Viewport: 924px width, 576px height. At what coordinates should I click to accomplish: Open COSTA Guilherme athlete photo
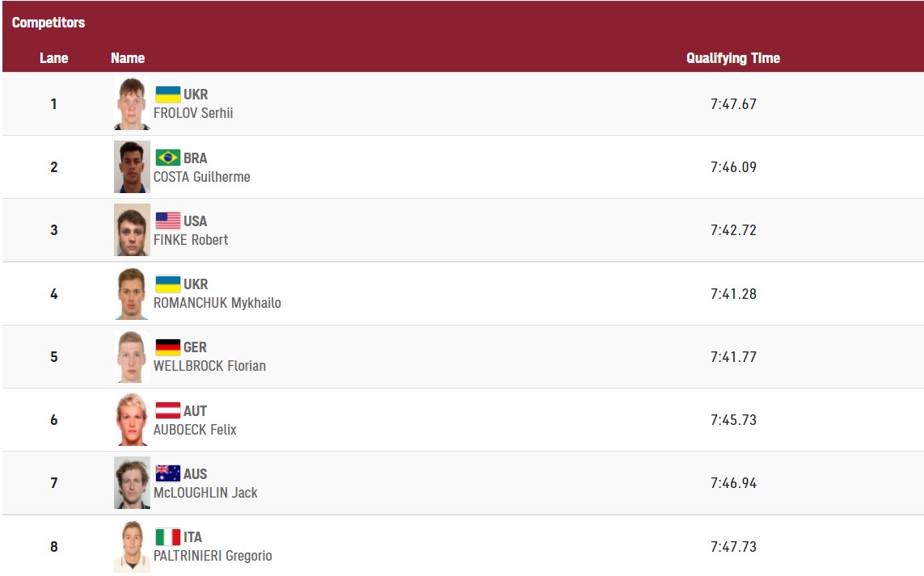click(x=132, y=167)
